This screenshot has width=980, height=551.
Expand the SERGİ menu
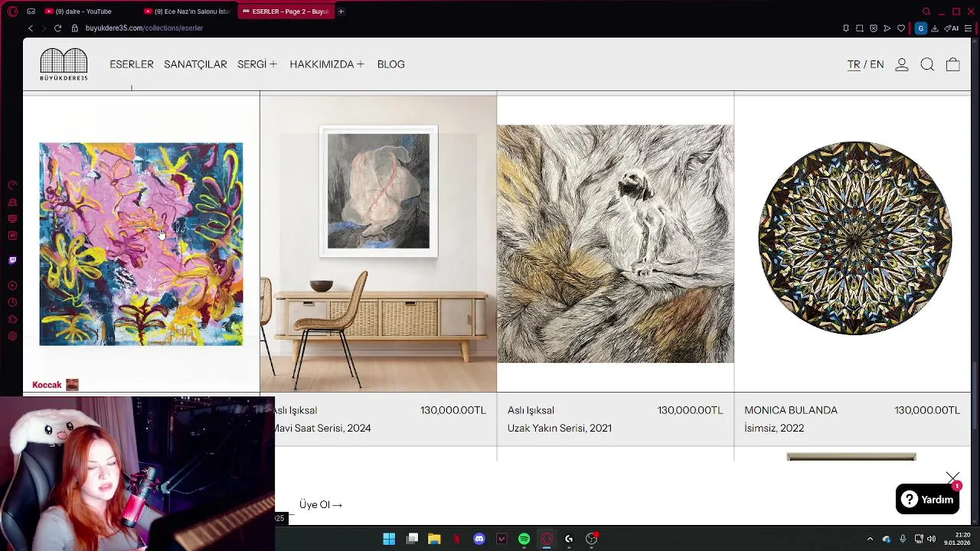click(257, 64)
